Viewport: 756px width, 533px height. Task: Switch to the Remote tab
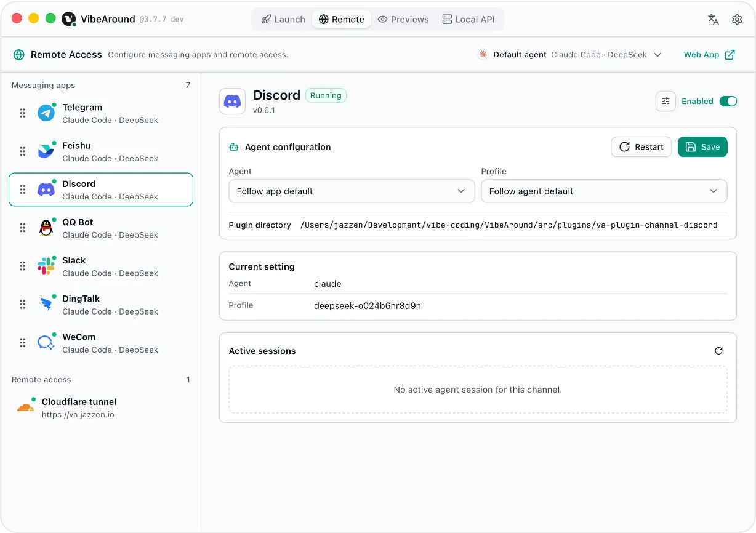[342, 19]
